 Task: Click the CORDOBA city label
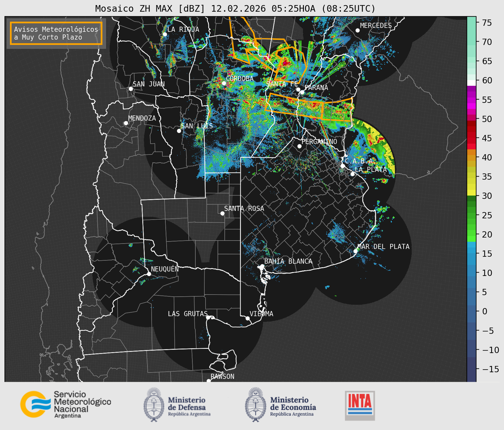point(240,78)
